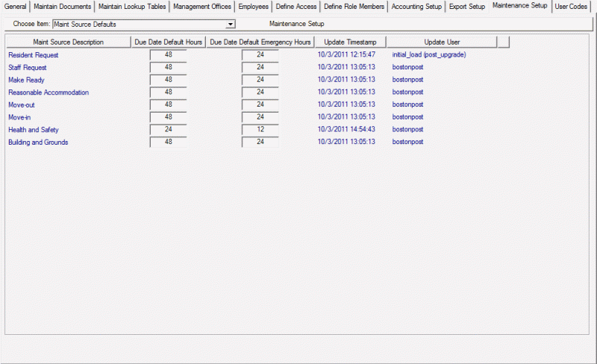The height and width of the screenshot is (364, 597).
Task: Open the Define Access tab
Action: point(296,7)
